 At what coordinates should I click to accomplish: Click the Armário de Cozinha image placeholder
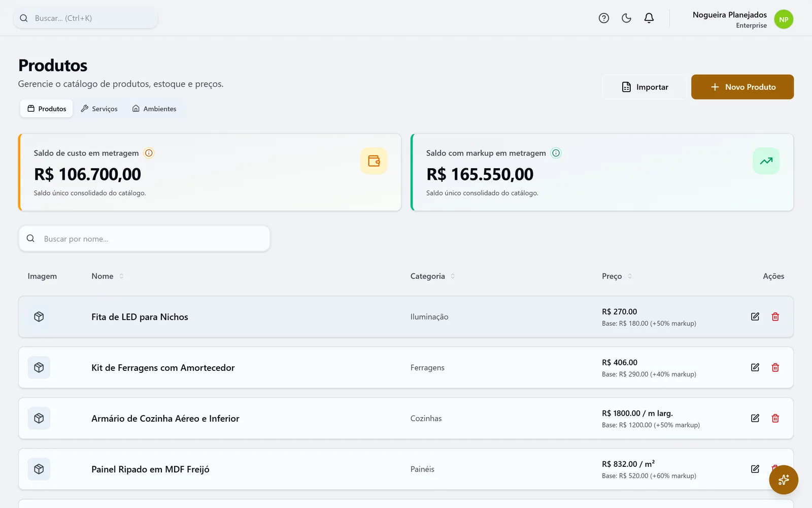[x=39, y=418]
